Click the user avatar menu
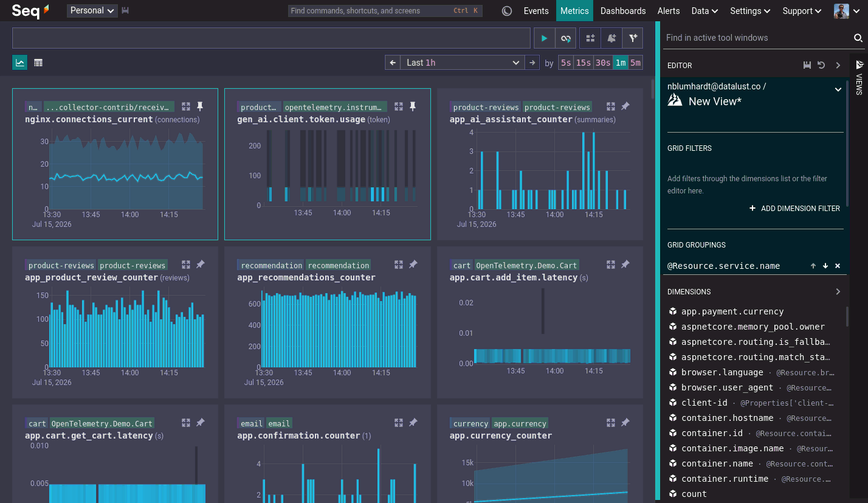Viewport: 868px width, 503px height. [846, 11]
